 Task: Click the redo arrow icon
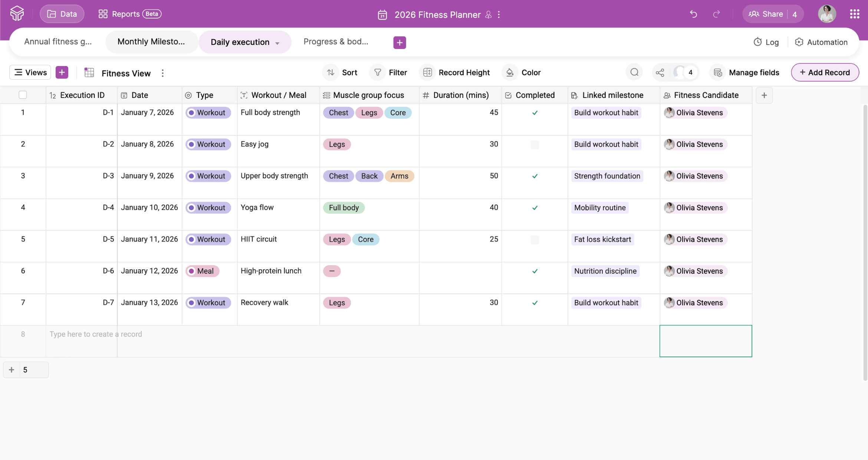point(716,14)
